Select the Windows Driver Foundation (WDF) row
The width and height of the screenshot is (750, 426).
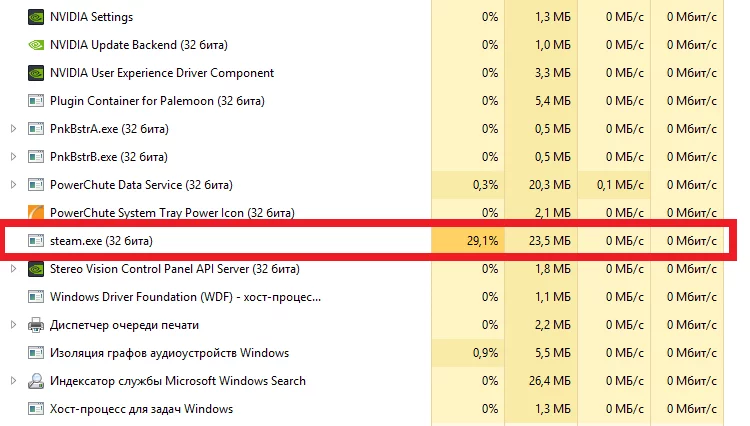(185, 297)
